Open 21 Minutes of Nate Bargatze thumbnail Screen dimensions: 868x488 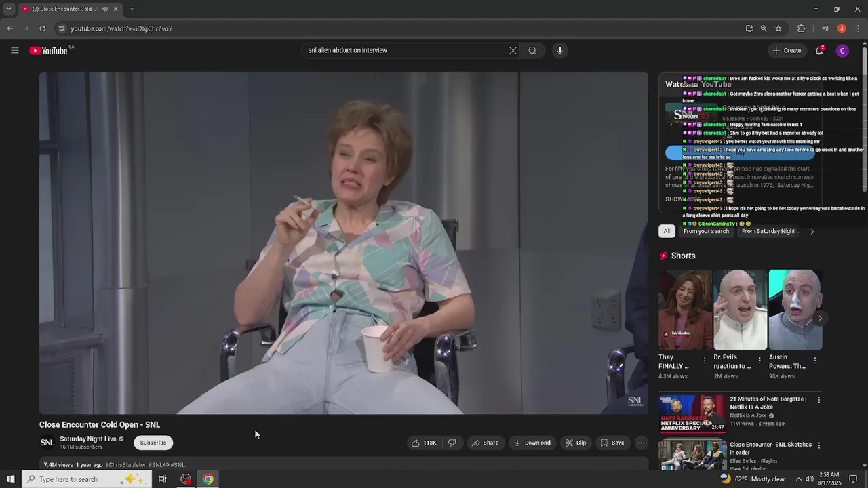(x=692, y=413)
